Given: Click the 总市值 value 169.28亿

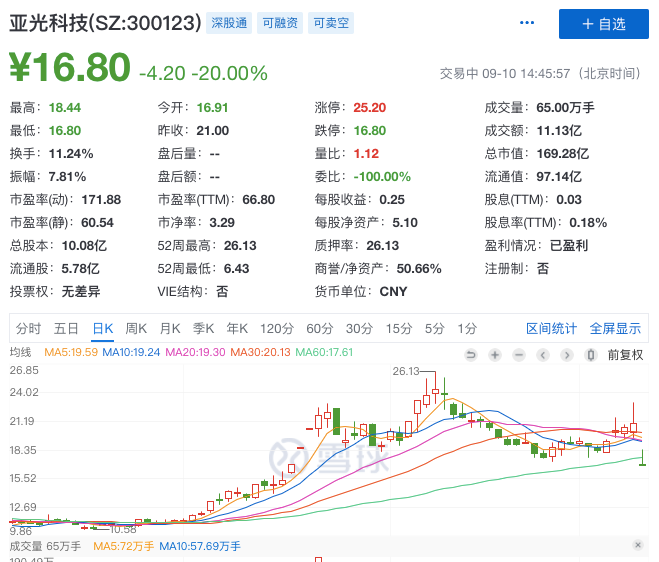Looking at the screenshot, I should 563,153.
